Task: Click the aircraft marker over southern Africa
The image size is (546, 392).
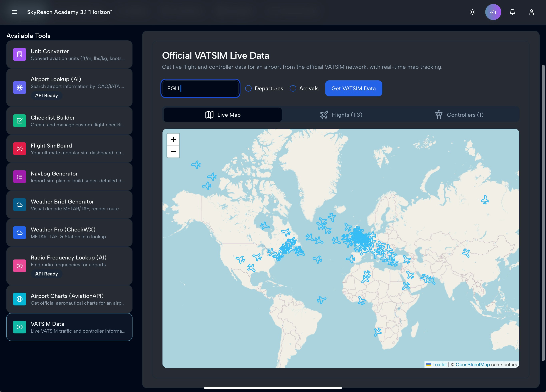Action: coord(378,332)
